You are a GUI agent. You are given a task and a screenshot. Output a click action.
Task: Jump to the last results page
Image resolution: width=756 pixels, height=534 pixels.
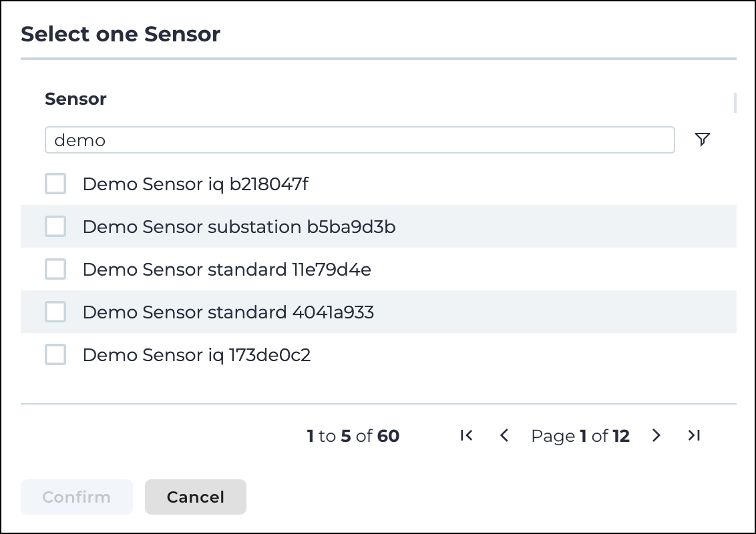(694, 436)
